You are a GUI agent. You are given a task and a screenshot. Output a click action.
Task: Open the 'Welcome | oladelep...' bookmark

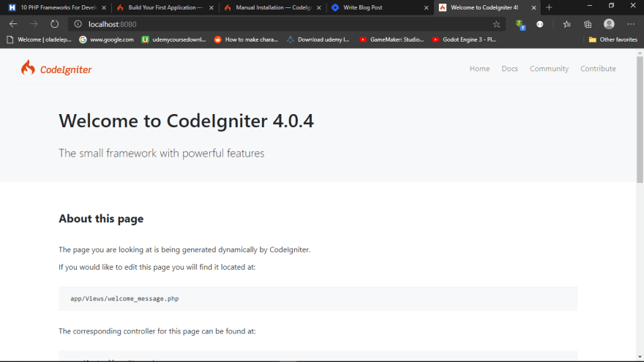click(x=40, y=39)
